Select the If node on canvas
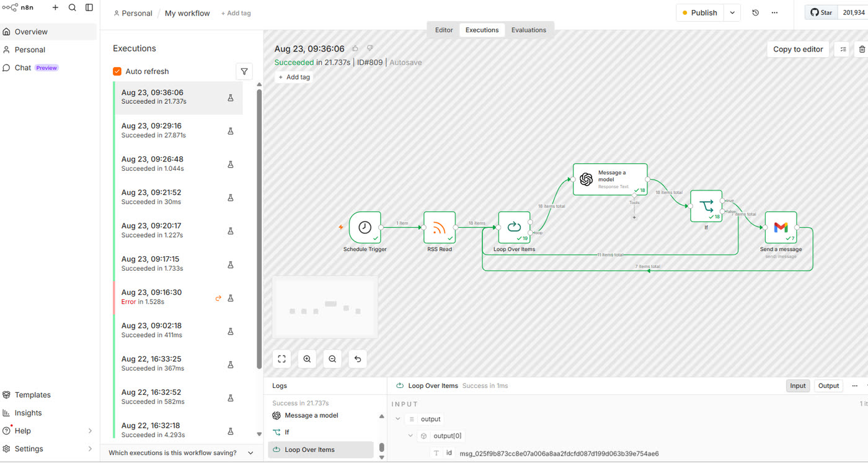The width and height of the screenshot is (868, 463). (x=706, y=206)
